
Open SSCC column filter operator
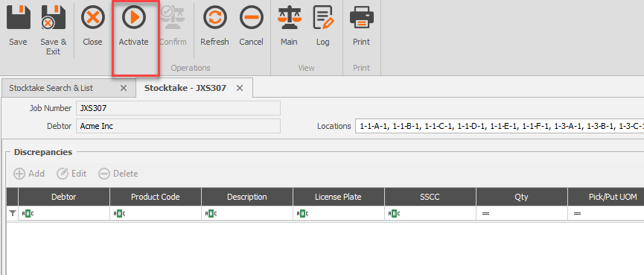pyautogui.click(x=394, y=213)
